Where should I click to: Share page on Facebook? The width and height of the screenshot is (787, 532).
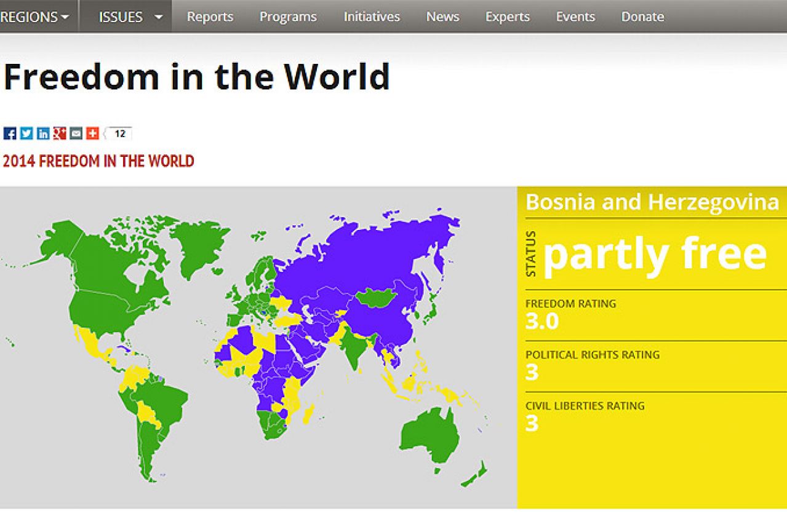[10, 133]
